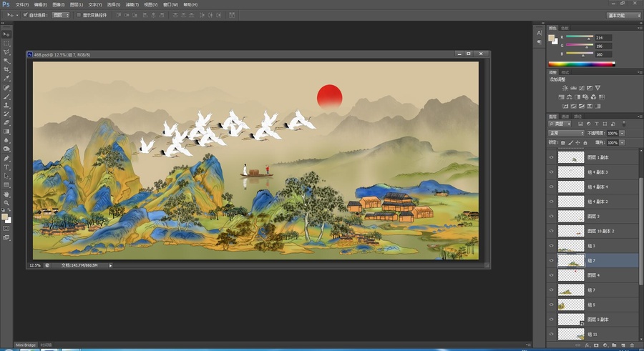Select the Eyedropper tool
The width and height of the screenshot is (644, 351).
coord(6,78)
